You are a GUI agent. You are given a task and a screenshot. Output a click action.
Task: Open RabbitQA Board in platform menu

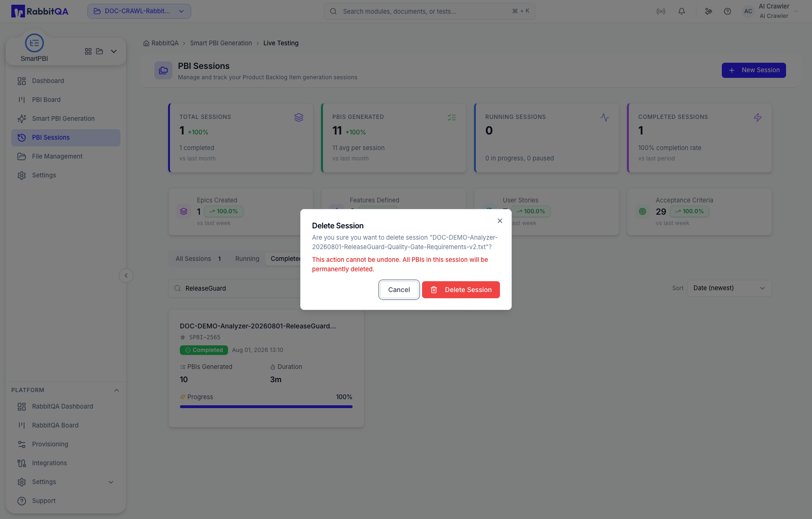[66, 426]
